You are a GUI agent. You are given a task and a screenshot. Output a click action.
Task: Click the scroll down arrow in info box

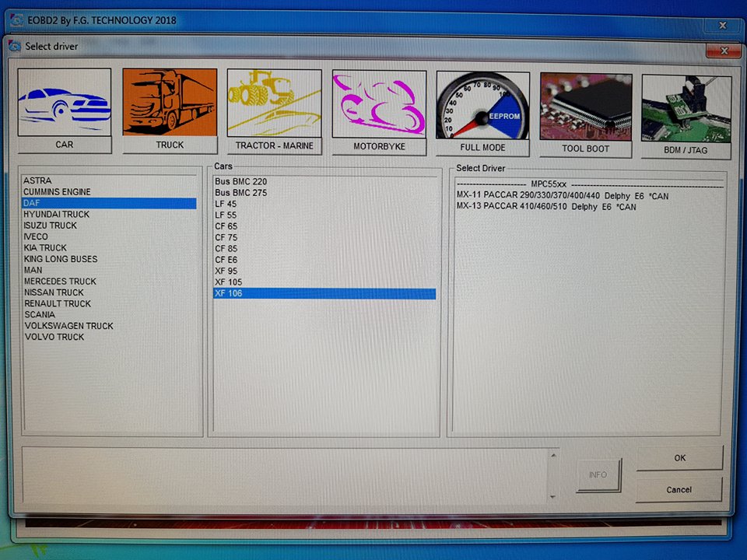[552, 497]
